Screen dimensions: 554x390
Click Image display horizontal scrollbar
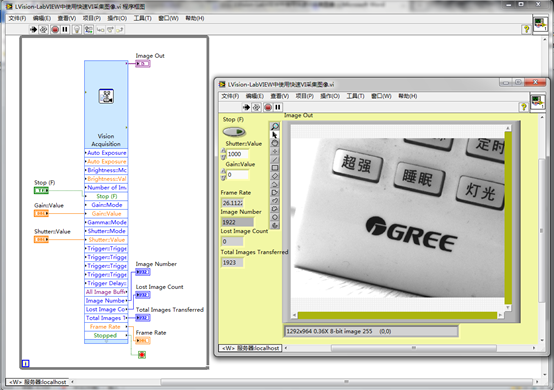(397, 315)
